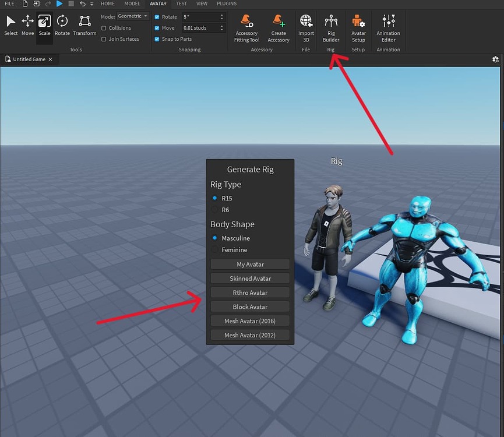
Task: Start playtest with blue Play icon
Action: pyautogui.click(x=59, y=3)
